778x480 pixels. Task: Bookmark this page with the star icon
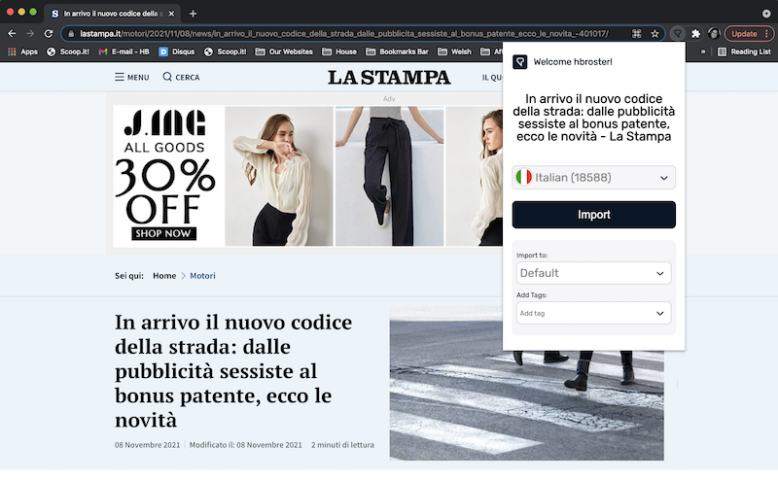pyautogui.click(x=655, y=33)
